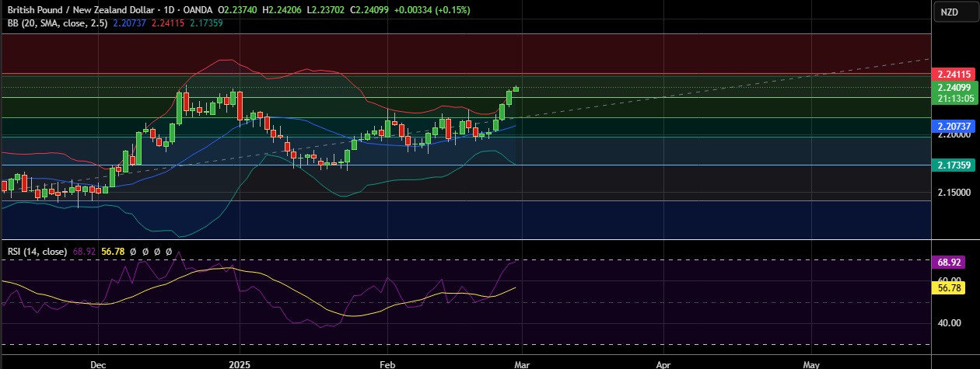The height and width of the screenshot is (369, 980).
Task: Select the red 2.24115 upper band price label
Action: (x=953, y=74)
